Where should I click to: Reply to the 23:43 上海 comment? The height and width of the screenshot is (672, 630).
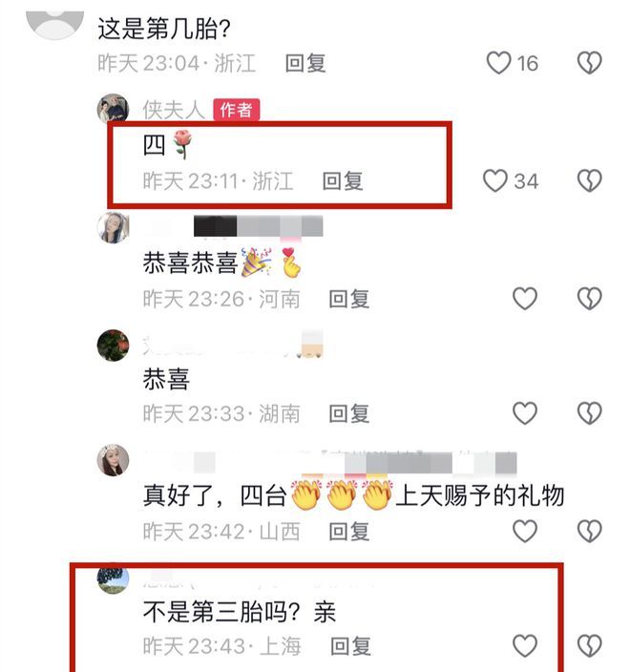click(x=350, y=646)
